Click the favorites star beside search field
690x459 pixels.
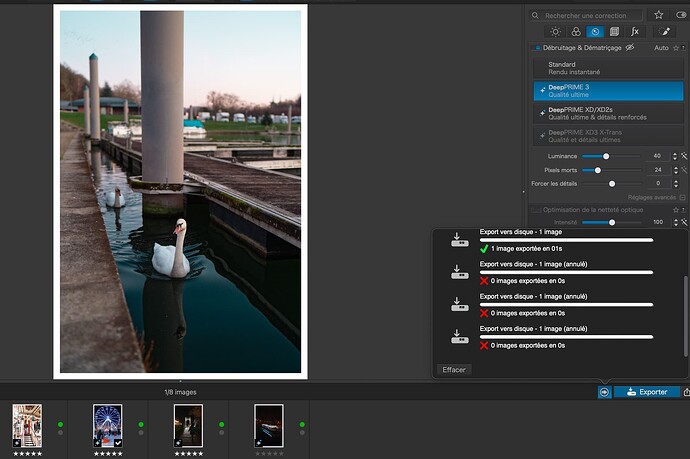pos(658,15)
